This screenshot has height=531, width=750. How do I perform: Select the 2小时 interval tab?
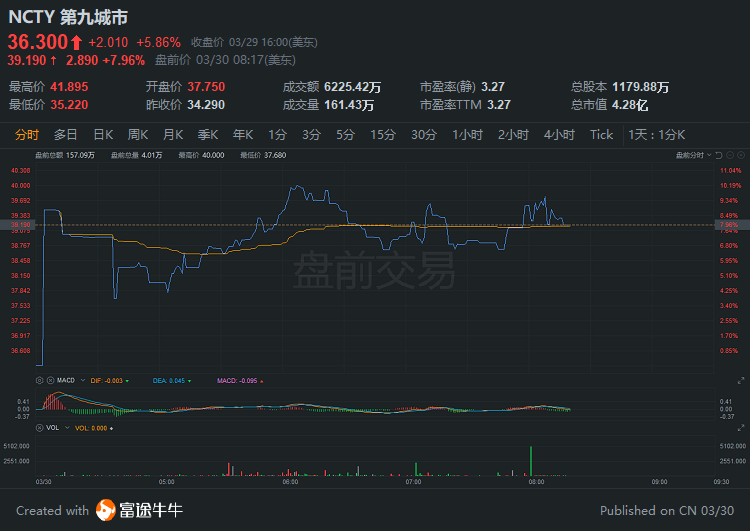coord(513,135)
